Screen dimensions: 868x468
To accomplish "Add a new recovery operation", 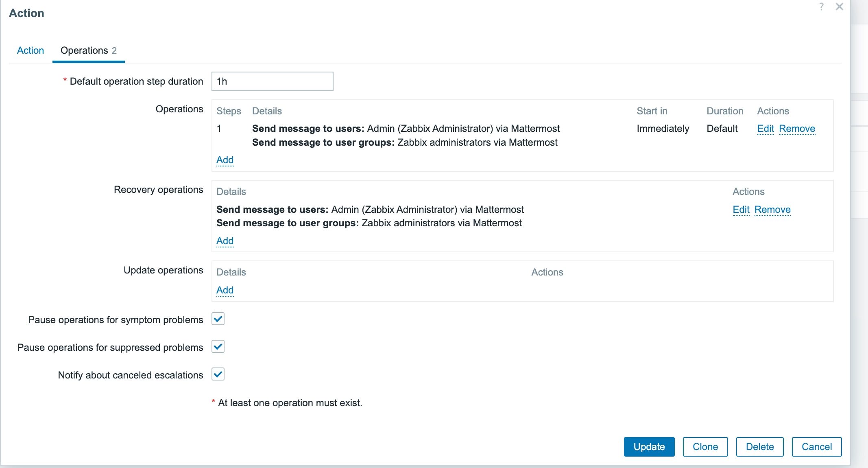I will tap(225, 241).
